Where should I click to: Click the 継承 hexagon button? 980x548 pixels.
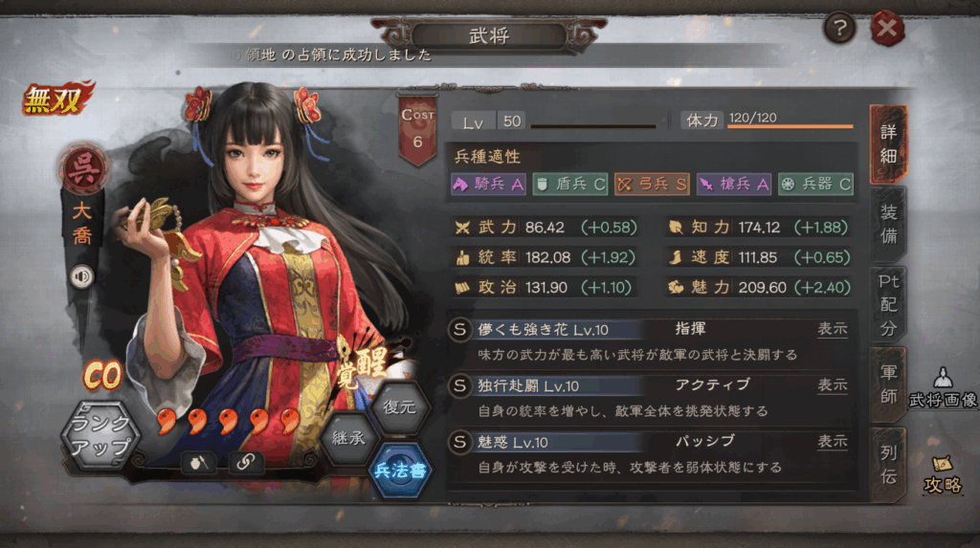348,438
